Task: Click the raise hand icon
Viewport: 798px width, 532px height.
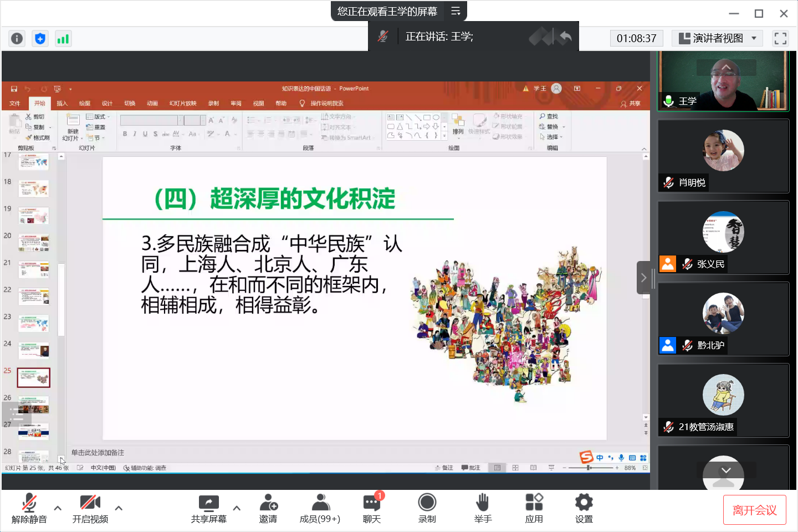Action: pyautogui.click(x=483, y=508)
